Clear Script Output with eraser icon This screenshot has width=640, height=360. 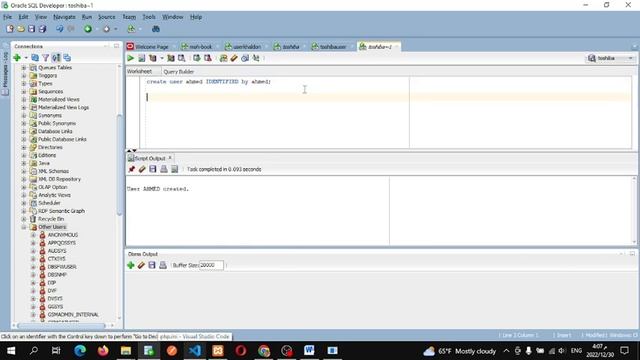[x=142, y=169]
